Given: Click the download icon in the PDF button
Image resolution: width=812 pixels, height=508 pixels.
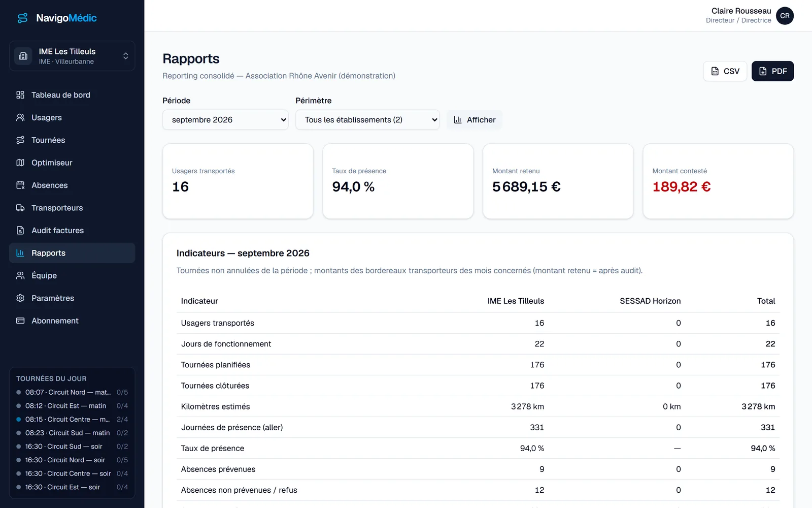Looking at the screenshot, I should click(x=763, y=71).
